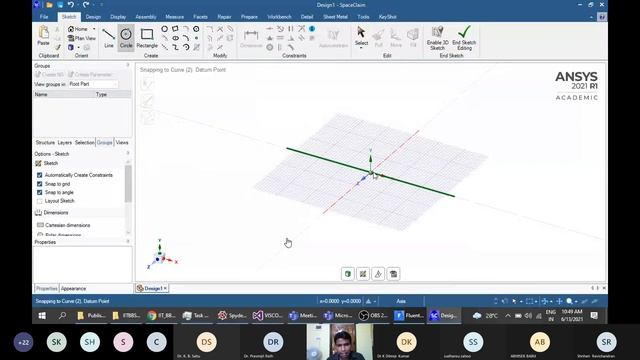Image resolution: width=640 pixels, height=360 pixels.
Task: Toggle Automatically Create Constraints checkbox
Action: [40, 175]
